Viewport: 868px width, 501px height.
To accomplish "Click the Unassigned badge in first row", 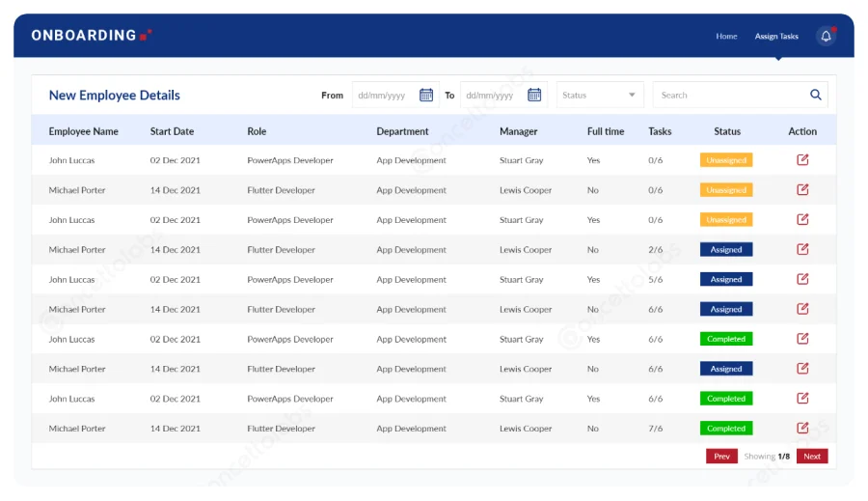I will pyautogui.click(x=726, y=160).
